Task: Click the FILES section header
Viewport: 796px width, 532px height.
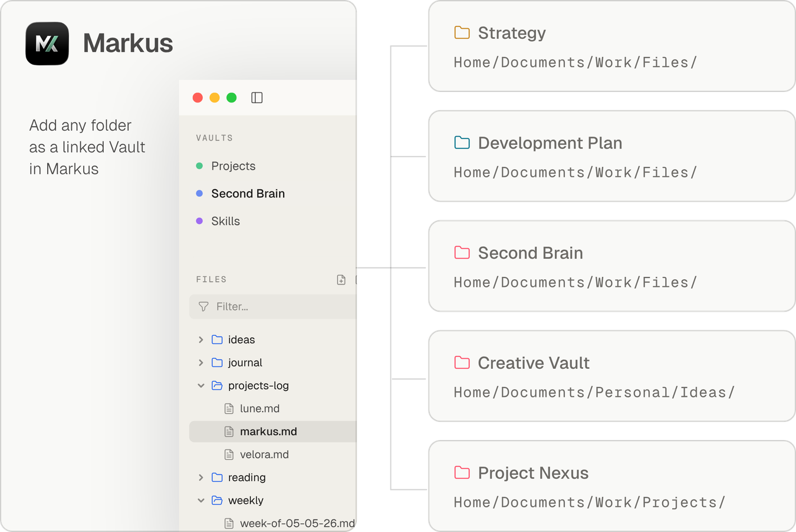Action: pyautogui.click(x=211, y=279)
